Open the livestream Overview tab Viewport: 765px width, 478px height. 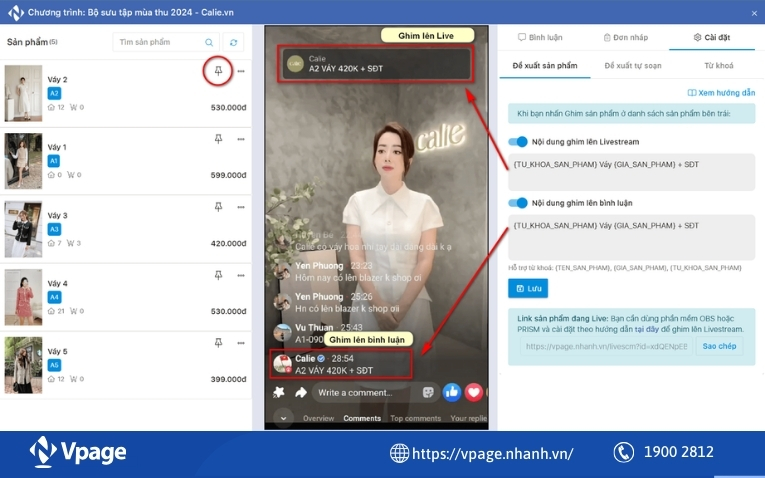pyautogui.click(x=318, y=418)
